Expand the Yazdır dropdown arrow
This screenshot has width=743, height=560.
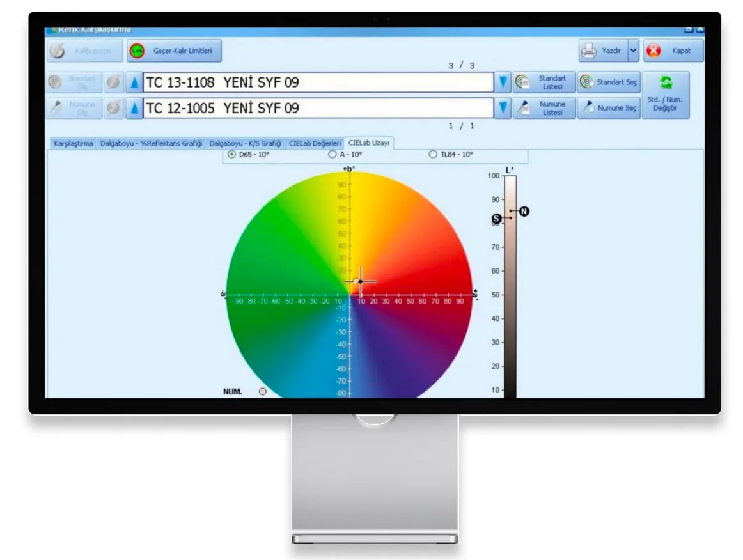[x=634, y=51]
